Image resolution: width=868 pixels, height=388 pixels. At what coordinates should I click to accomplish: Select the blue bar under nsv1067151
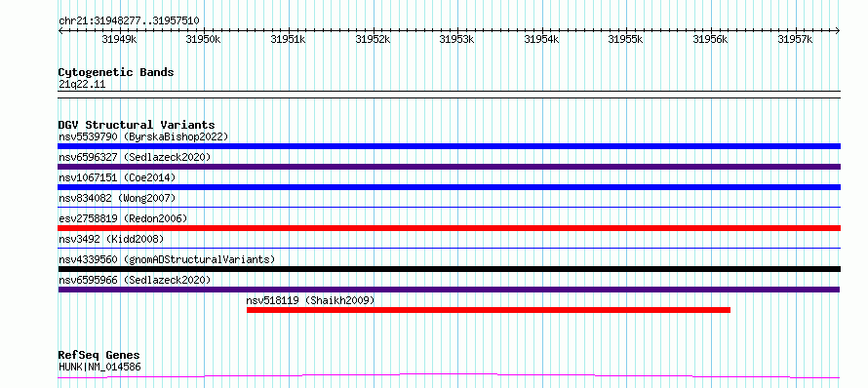point(449,187)
